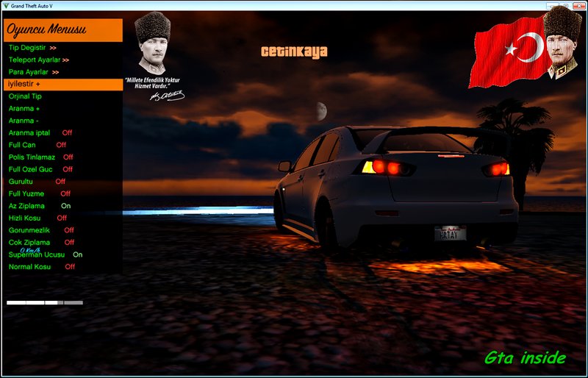The height and width of the screenshot is (378, 588).
Task: Open Para Ayarlar submenu
Action: click(x=34, y=72)
